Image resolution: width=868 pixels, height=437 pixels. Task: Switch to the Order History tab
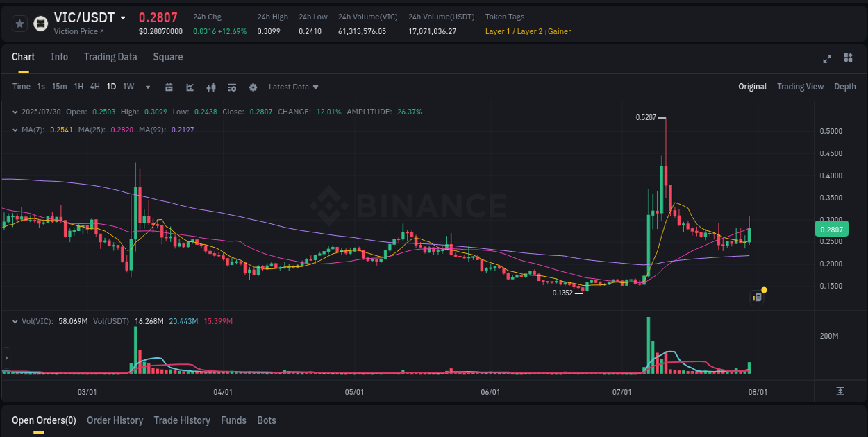coord(115,420)
